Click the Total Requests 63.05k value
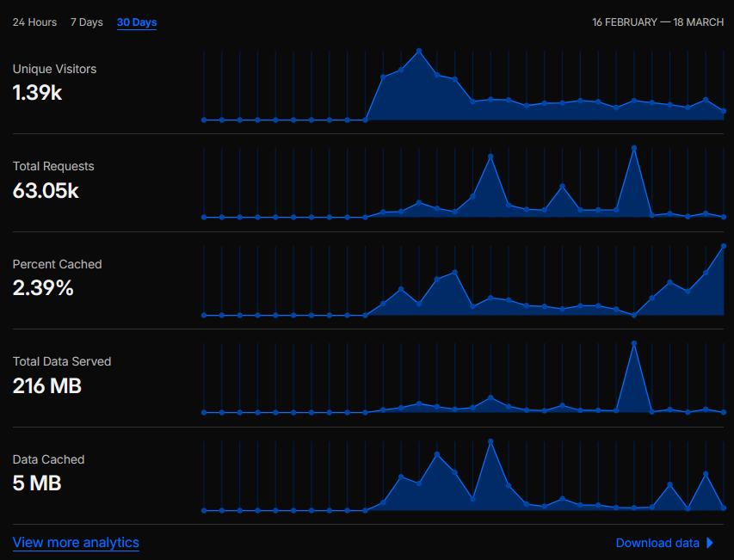734x560 pixels. click(x=46, y=191)
